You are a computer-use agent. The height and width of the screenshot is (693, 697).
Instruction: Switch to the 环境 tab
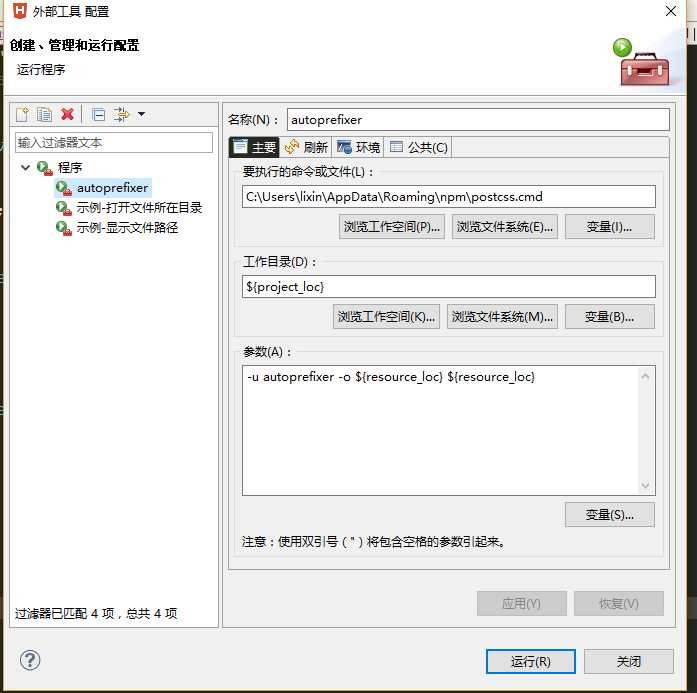[x=358, y=147]
